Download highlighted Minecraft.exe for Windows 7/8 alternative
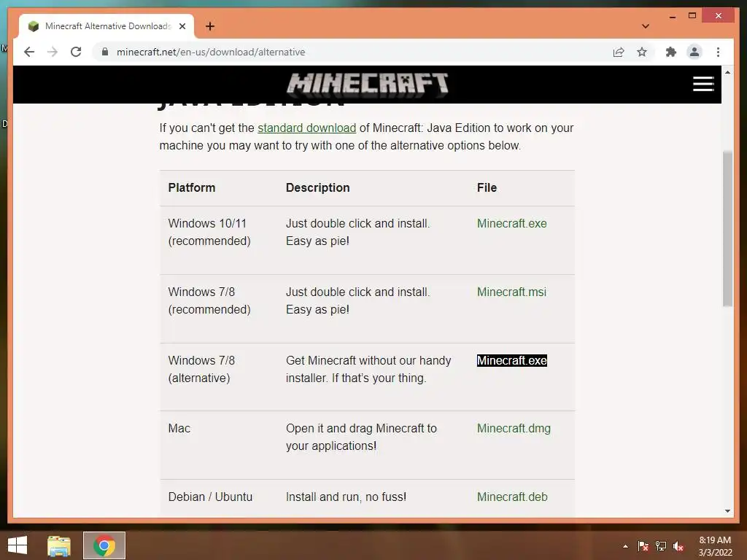Viewport: 747px width, 560px height. pos(511,360)
